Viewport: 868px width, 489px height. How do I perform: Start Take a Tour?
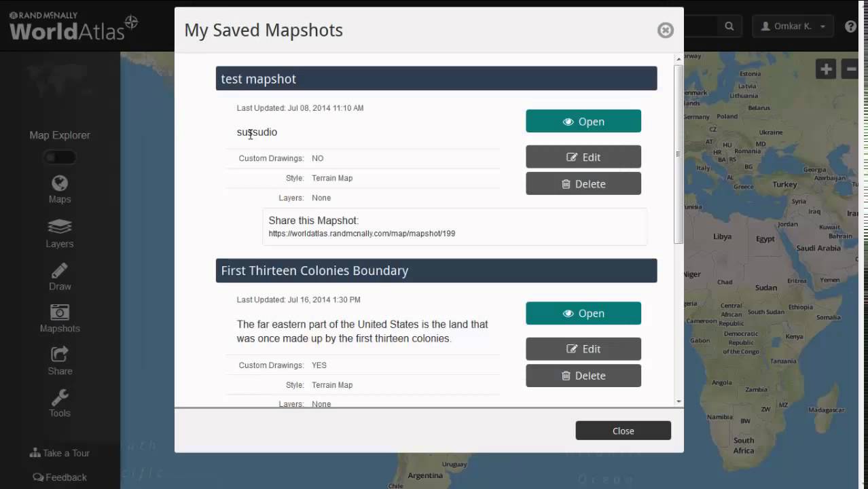pyautogui.click(x=60, y=453)
